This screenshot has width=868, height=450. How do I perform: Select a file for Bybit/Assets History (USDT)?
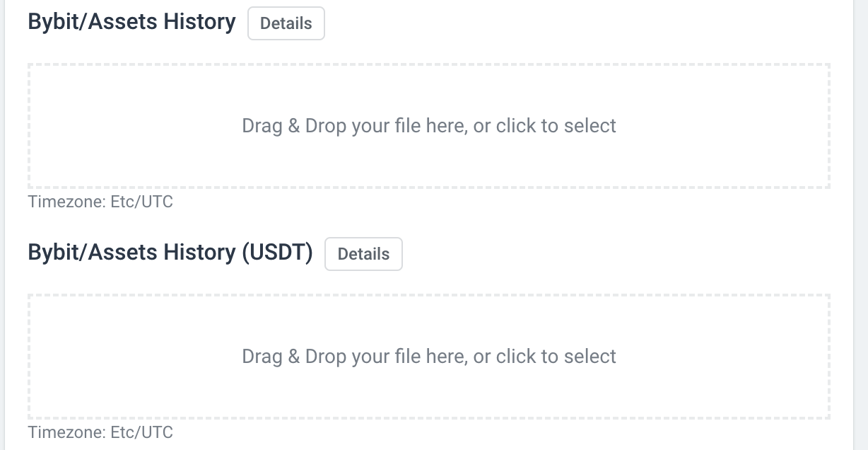point(430,356)
